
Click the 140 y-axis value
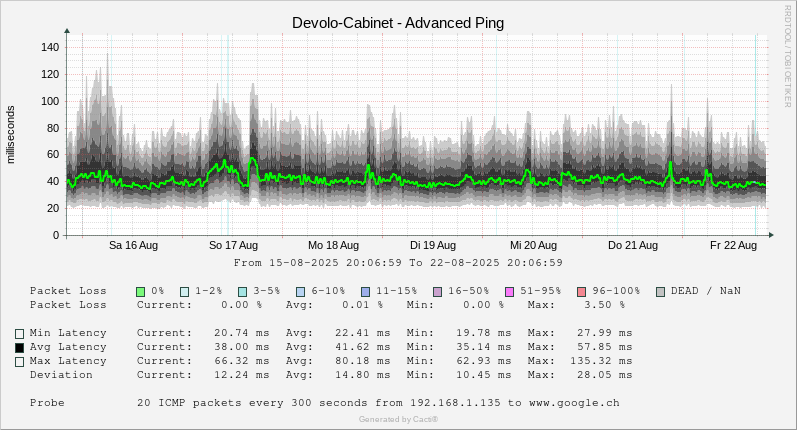(x=50, y=47)
